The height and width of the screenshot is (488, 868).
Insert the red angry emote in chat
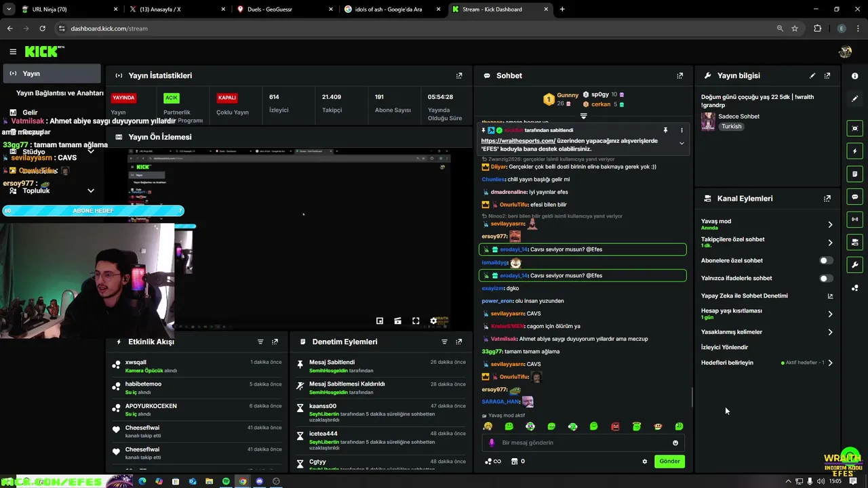click(616, 426)
